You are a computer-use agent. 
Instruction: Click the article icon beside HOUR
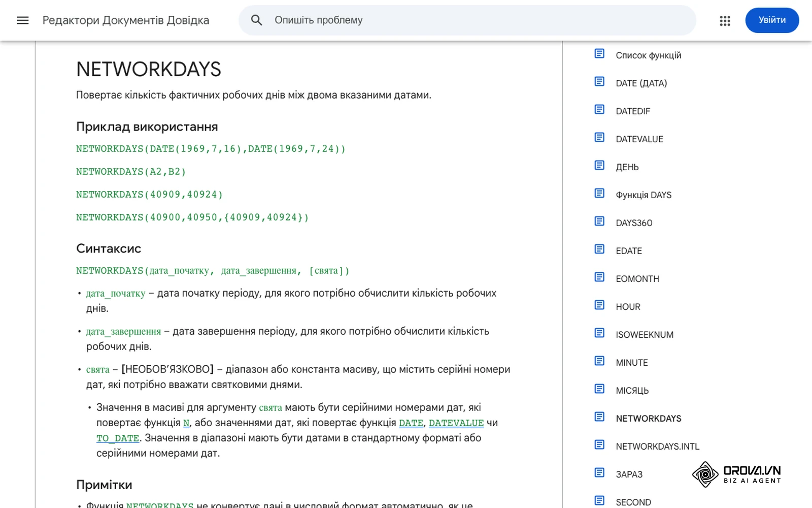(x=599, y=305)
